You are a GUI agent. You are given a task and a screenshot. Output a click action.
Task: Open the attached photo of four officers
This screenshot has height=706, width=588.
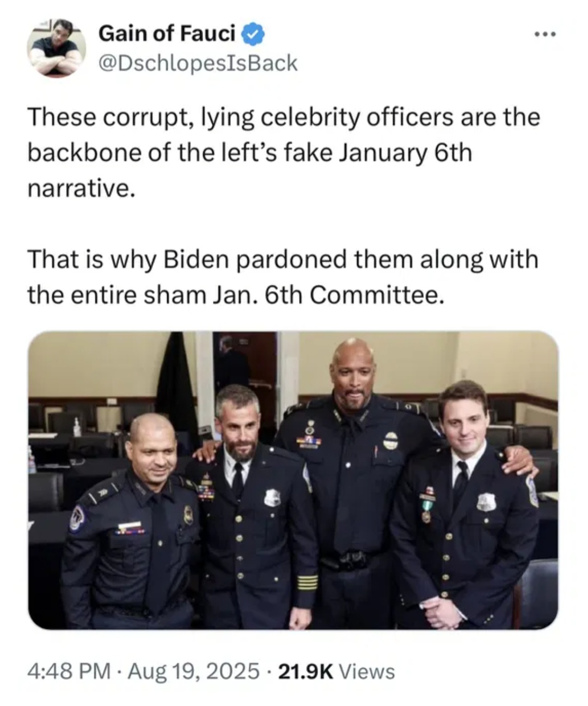tap(293, 480)
